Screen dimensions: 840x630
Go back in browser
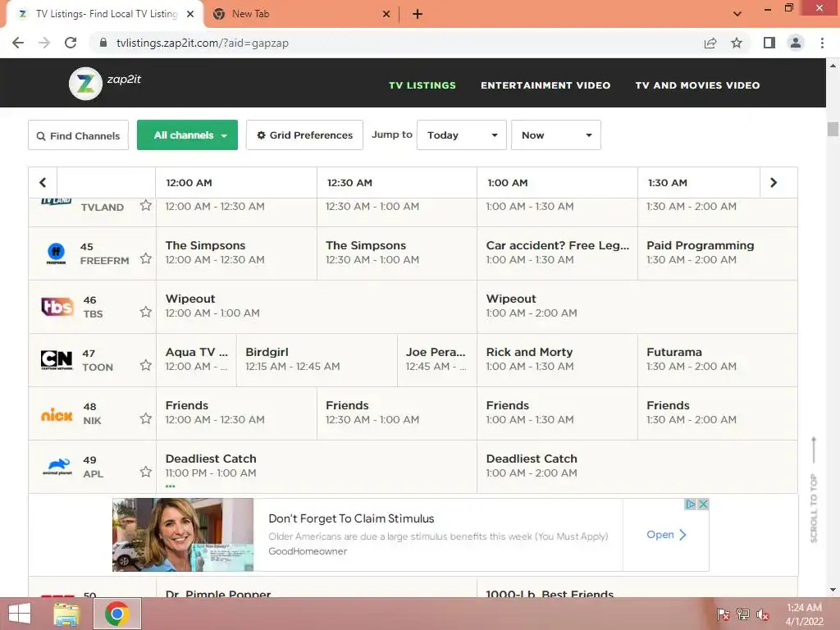click(x=18, y=43)
